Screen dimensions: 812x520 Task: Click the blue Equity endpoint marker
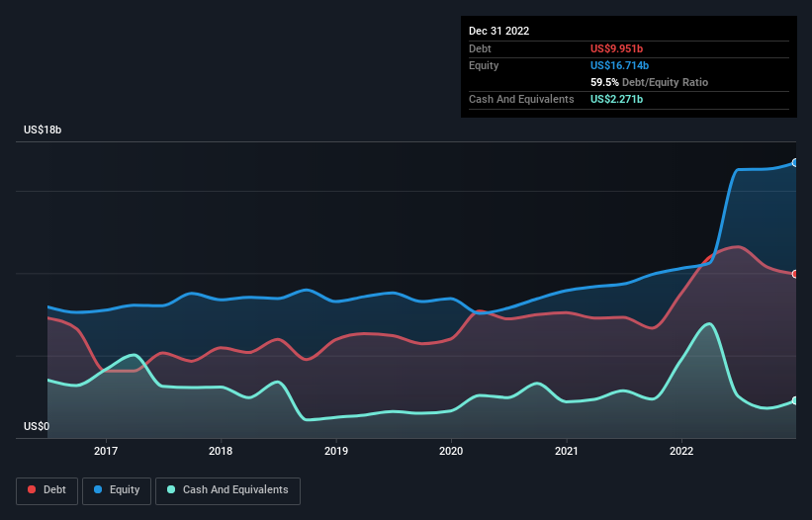pyautogui.click(x=795, y=162)
